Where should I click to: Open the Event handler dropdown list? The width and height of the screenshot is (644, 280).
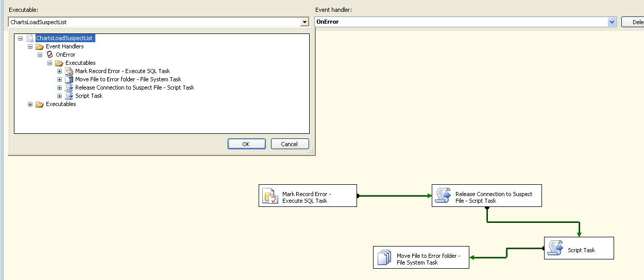(612, 22)
